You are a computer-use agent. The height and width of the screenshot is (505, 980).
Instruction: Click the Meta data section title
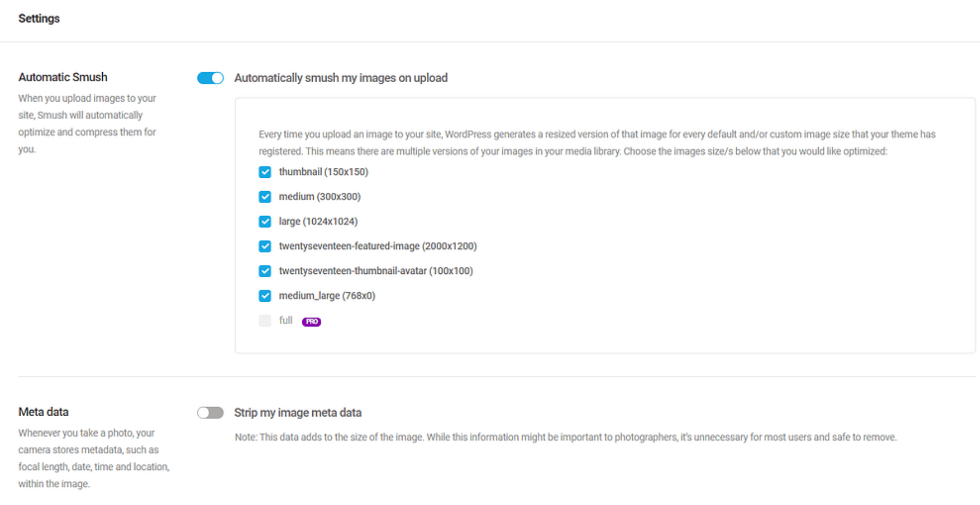(43, 412)
